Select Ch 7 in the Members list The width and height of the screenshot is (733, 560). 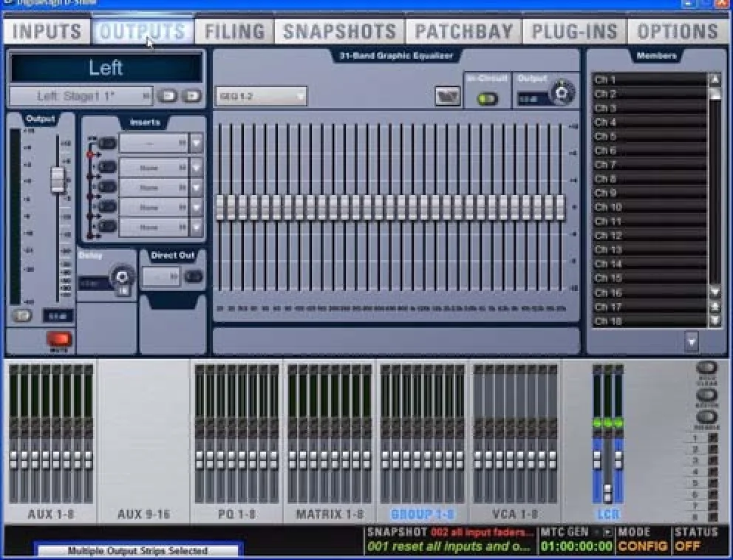coord(650,165)
